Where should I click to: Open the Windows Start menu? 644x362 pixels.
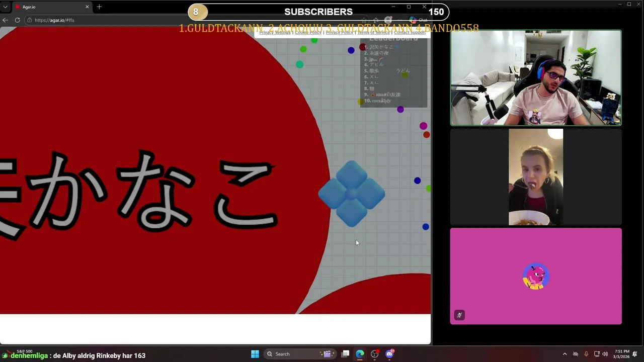[x=255, y=354]
